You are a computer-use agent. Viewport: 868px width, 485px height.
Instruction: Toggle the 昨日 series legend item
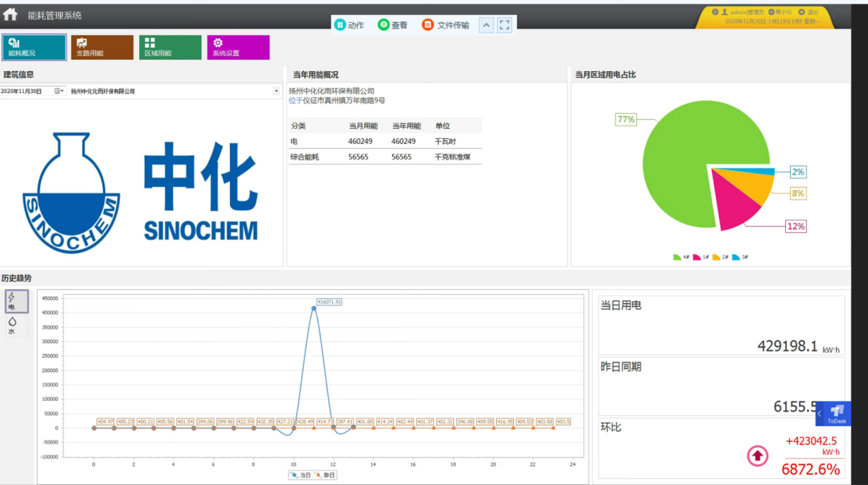click(x=325, y=475)
